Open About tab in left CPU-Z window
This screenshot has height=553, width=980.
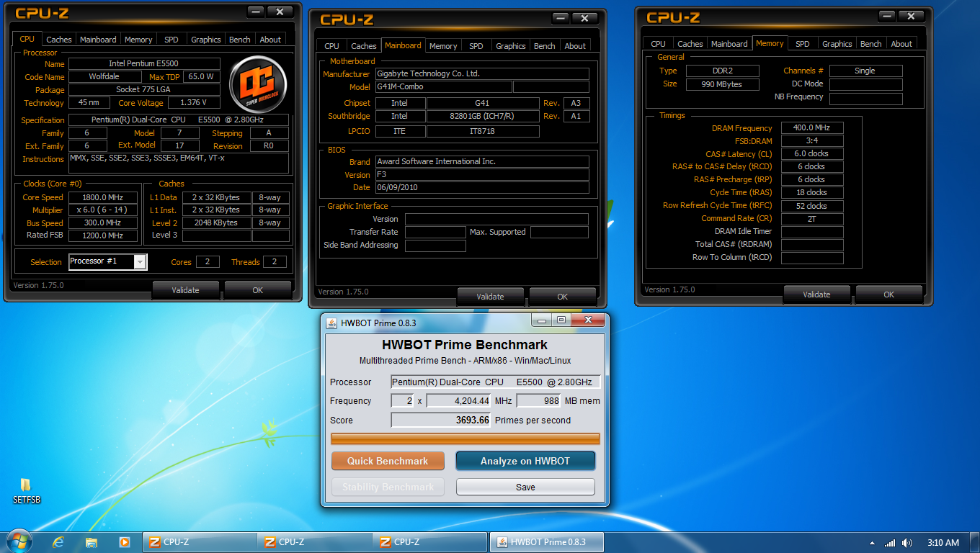[271, 40]
